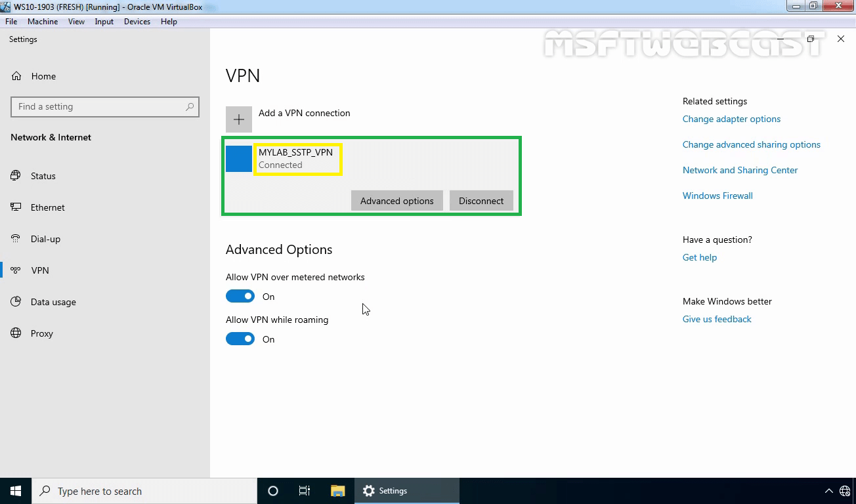The width and height of the screenshot is (856, 504).
Task: Open Change adapter options link
Action: [x=731, y=119]
